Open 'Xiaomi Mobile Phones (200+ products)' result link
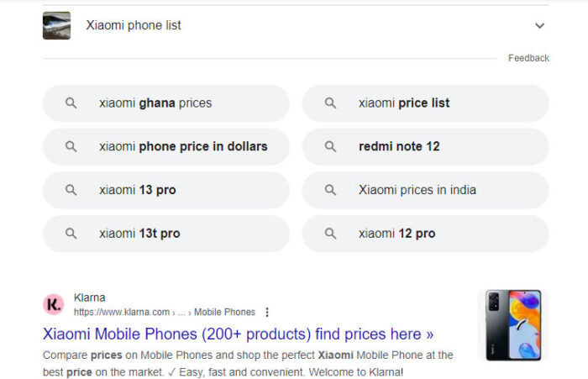588x379 pixels. tap(238, 334)
